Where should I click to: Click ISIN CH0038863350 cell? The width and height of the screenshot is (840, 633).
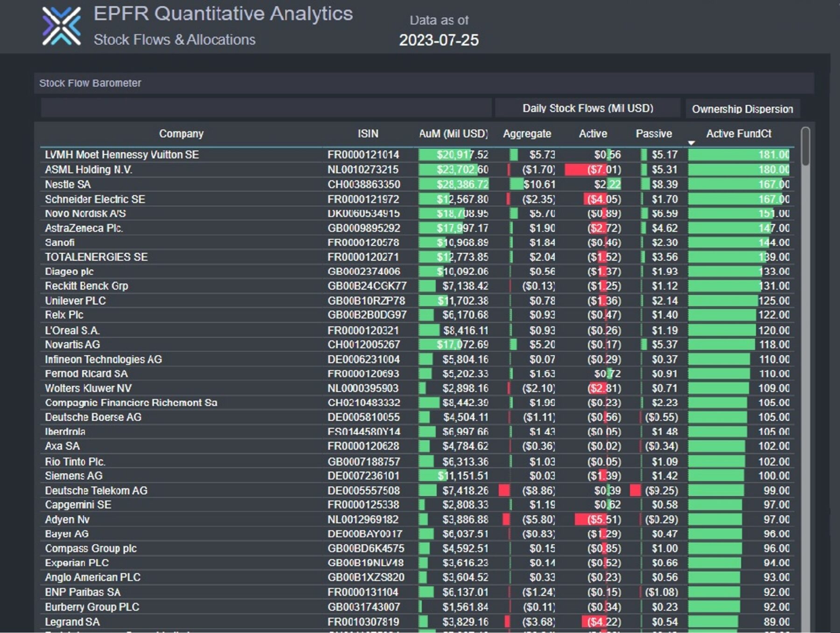[364, 184]
